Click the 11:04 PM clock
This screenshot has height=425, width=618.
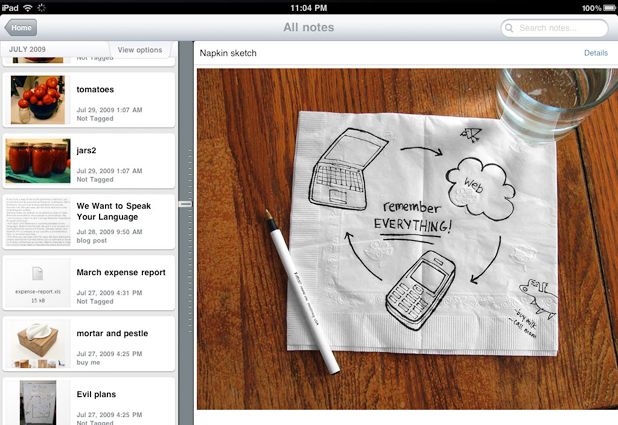click(309, 7)
